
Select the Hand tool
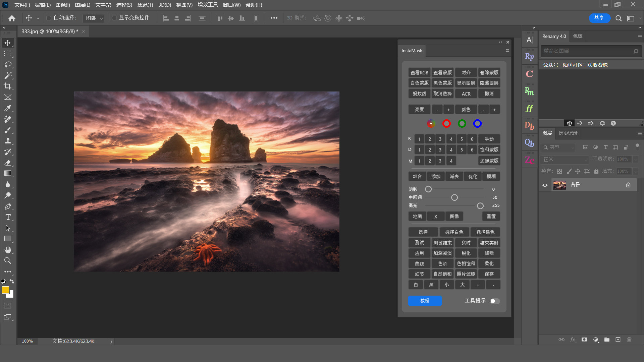point(8,250)
